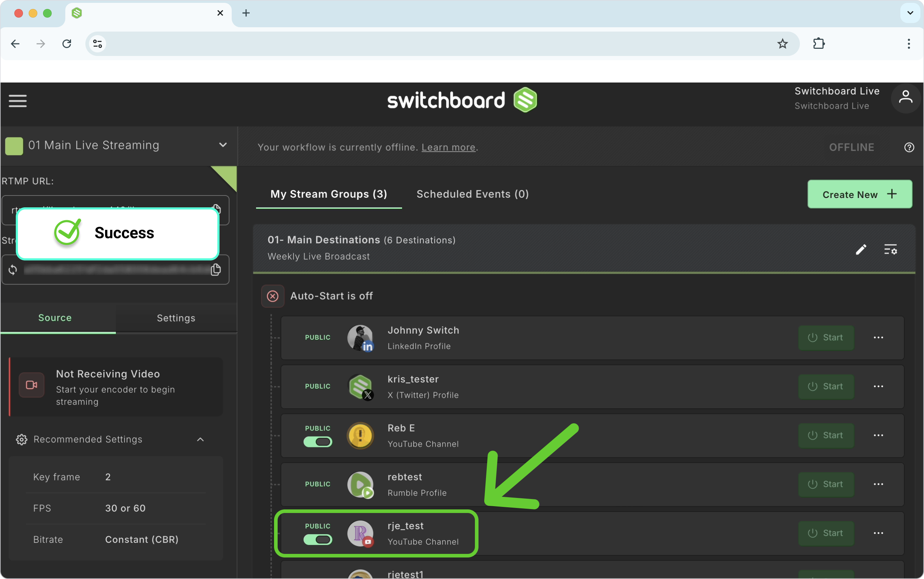The image size is (924, 579).
Task: Click the green workflow color swatch
Action: (14, 146)
